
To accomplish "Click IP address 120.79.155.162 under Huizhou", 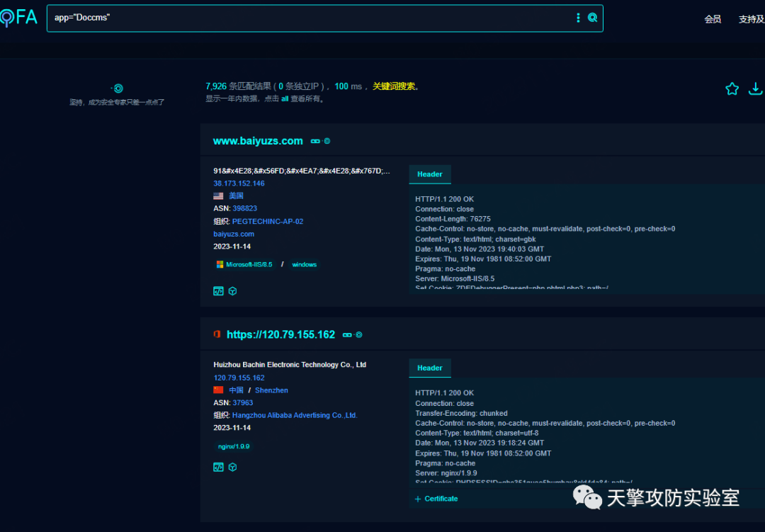I will tap(239, 378).
